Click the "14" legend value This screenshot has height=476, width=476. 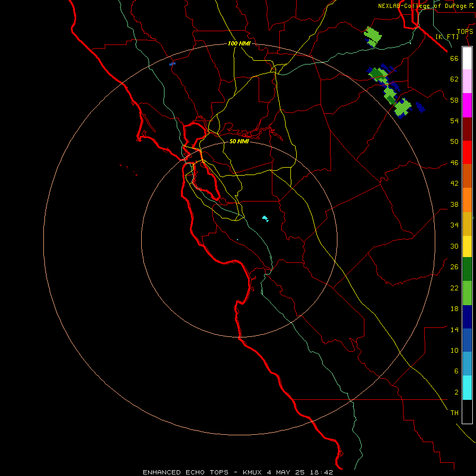tap(454, 329)
